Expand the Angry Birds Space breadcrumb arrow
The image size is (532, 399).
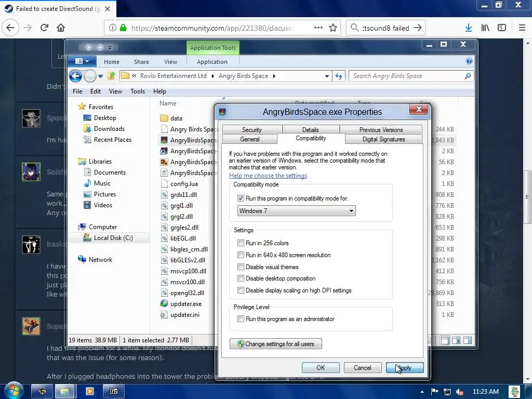coord(274,76)
